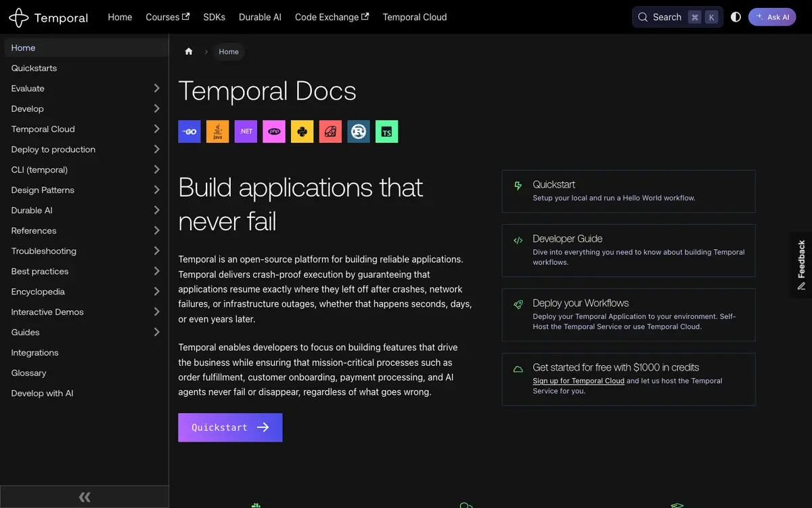This screenshot has height=508, width=812.
Task: Expand the Best practices section
Action: click(x=156, y=271)
